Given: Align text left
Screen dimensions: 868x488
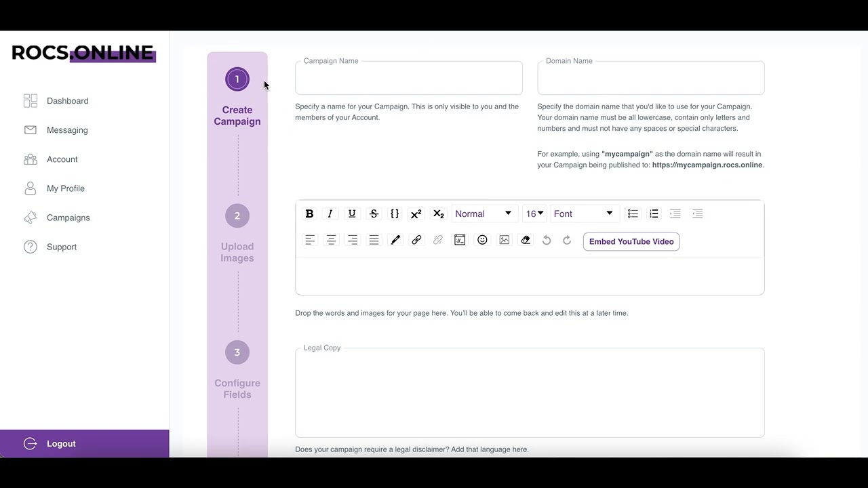Looking at the screenshot, I should point(310,240).
